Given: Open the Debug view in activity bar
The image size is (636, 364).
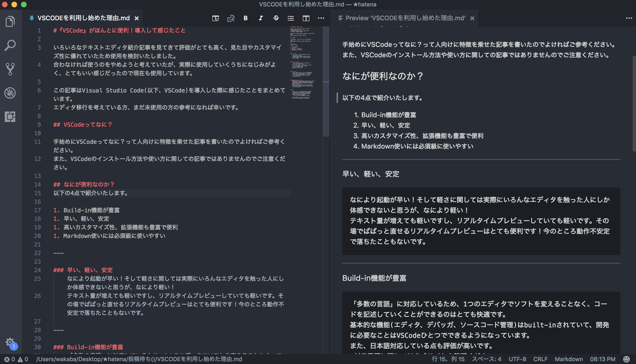Looking at the screenshot, I should tap(10, 93).
